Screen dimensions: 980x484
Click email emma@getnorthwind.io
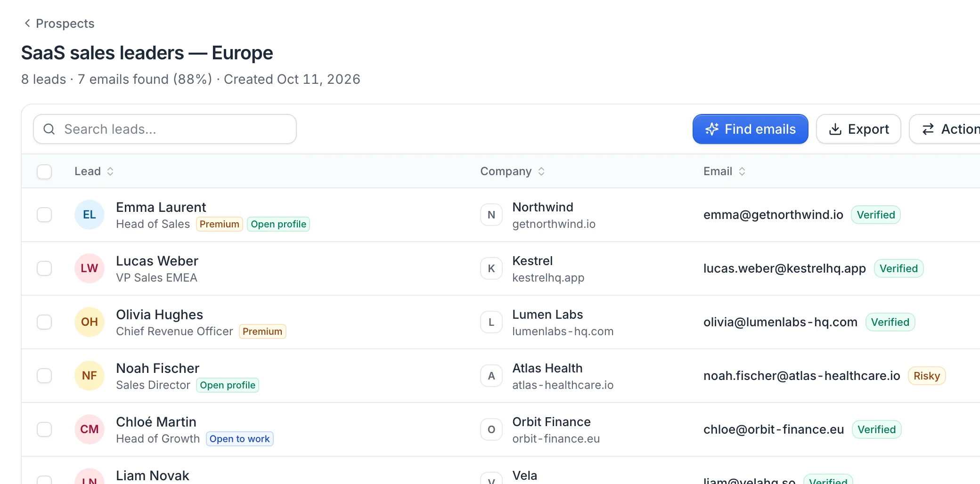click(x=773, y=215)
